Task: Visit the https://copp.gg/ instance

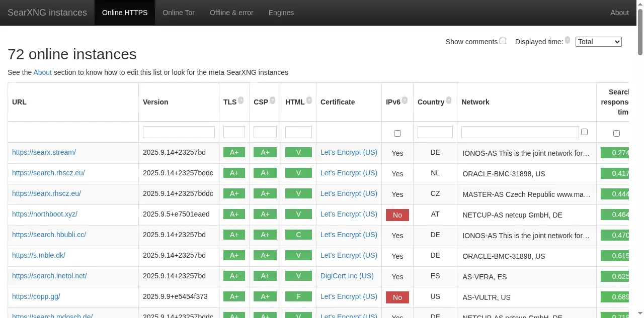Action: tap(36, 296)
